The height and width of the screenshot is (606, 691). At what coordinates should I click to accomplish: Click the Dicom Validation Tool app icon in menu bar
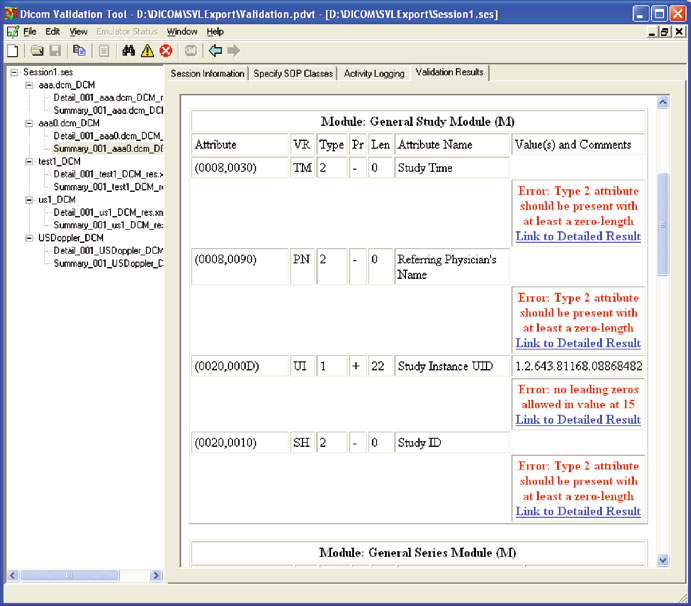point(11,32)
